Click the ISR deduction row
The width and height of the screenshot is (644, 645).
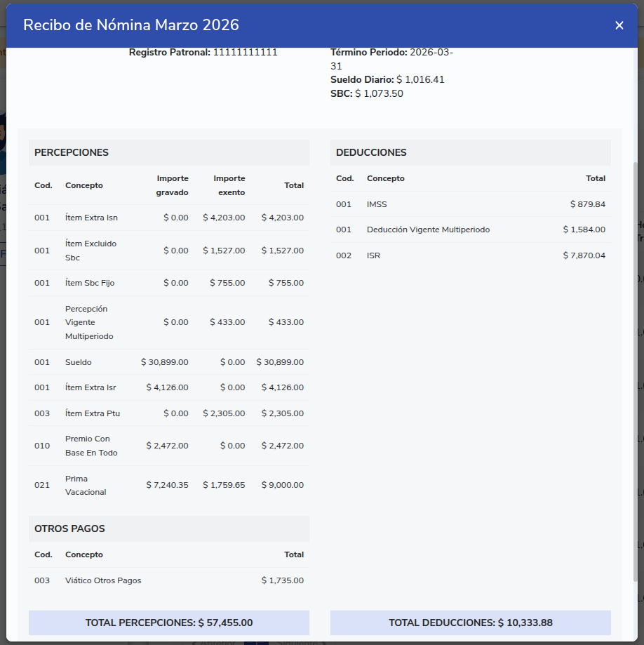470,255
